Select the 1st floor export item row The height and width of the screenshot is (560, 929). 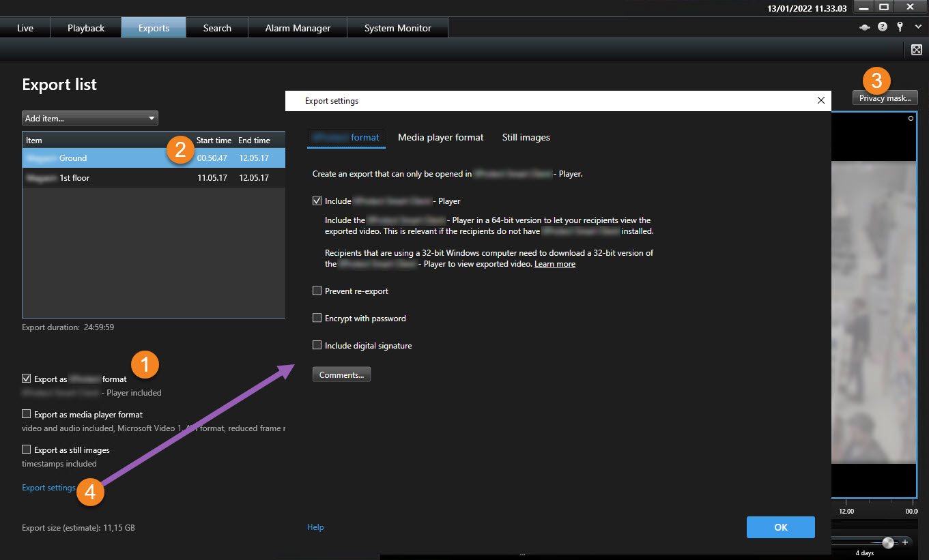point(154,178)
